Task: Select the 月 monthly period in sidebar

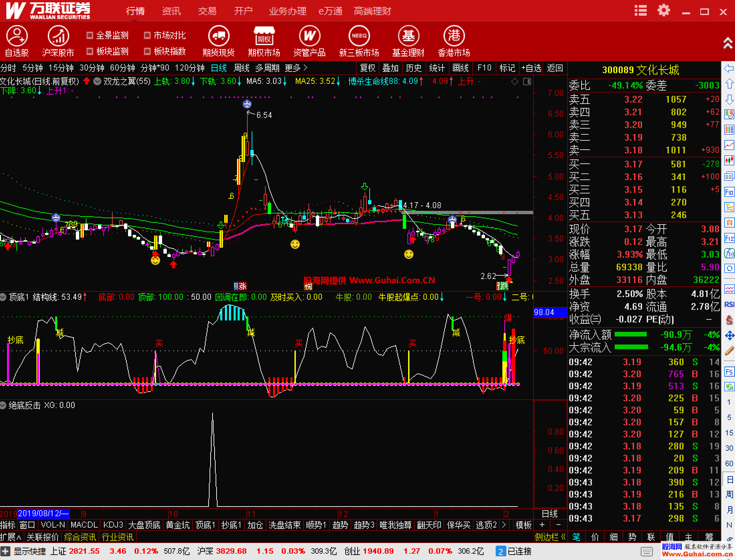Action: [729, 510]
